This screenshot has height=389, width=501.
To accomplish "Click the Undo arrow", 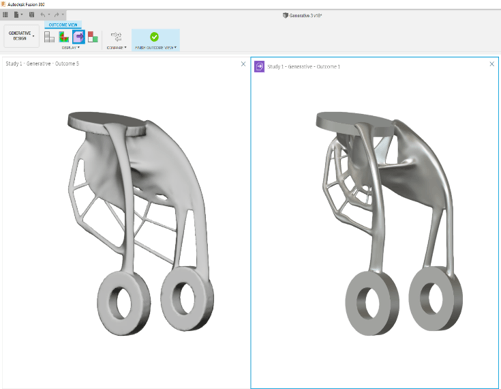I will coord(43,15).
